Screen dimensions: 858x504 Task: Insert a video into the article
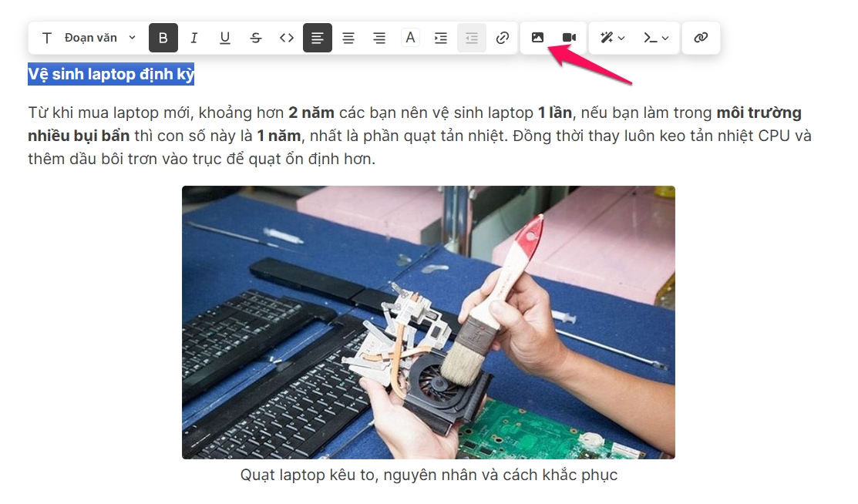569,38
